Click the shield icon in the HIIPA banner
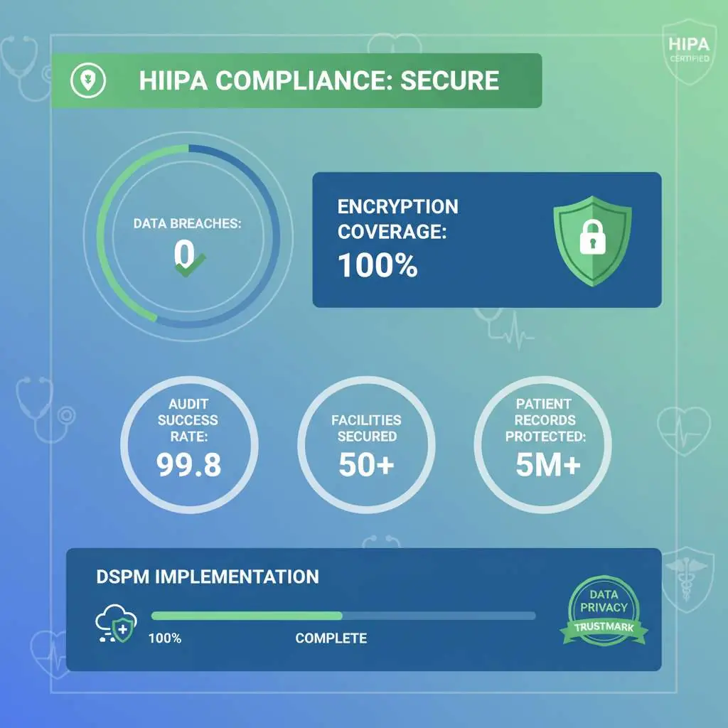Image resolution: width=728 pixels, height=728 pixels. tap(88, 81)
